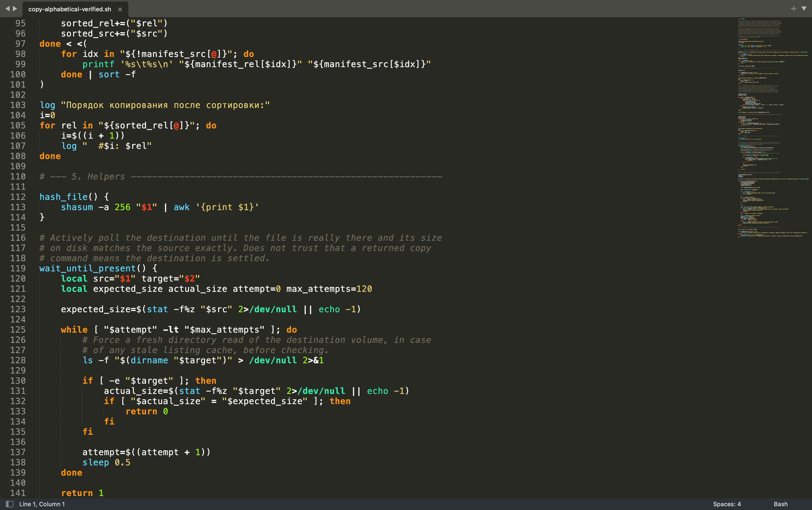Click the hash_file function name
This screenshot has width=812, height=510.
[x=63, y=197]
